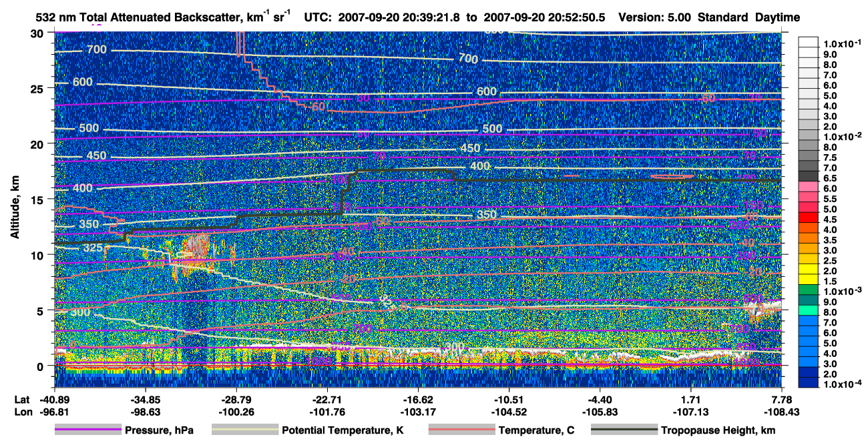Click latitude value '-28.79'
868x445 pixels.
pyautogui.click(x=236, y=399)
